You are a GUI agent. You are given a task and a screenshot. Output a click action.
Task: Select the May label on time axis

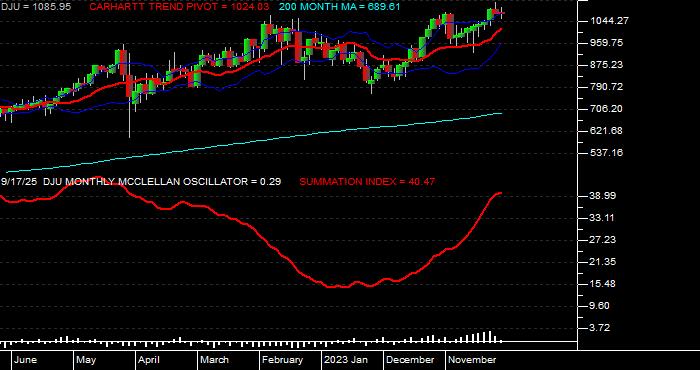pyautogui.click(x=86, y=361)
